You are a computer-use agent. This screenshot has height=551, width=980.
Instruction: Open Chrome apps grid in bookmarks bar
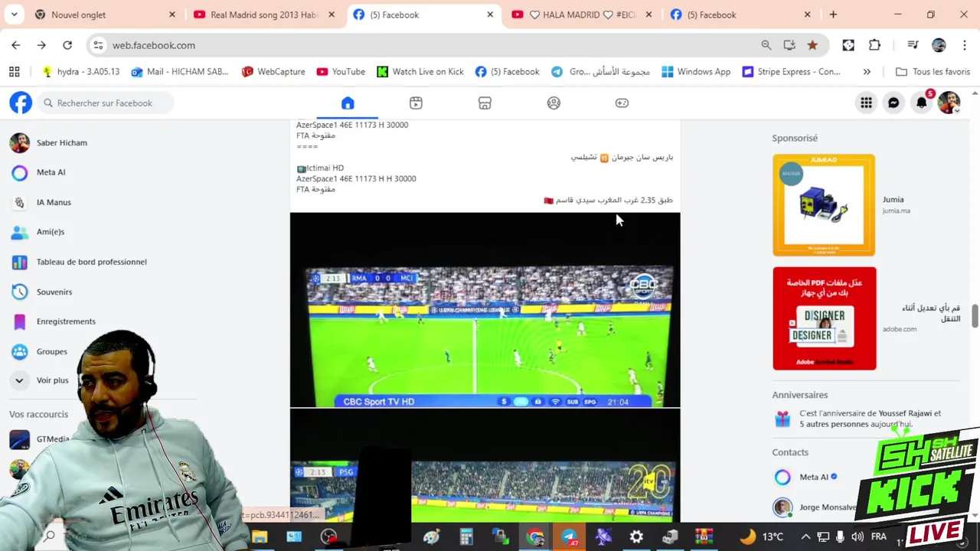[x=15, y=71]
